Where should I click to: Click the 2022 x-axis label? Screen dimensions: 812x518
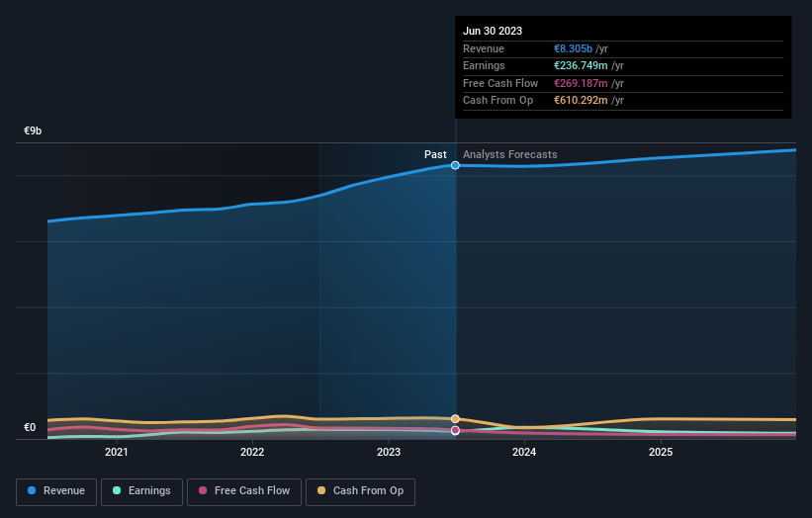pyautogui.click(x=252, y=452)
